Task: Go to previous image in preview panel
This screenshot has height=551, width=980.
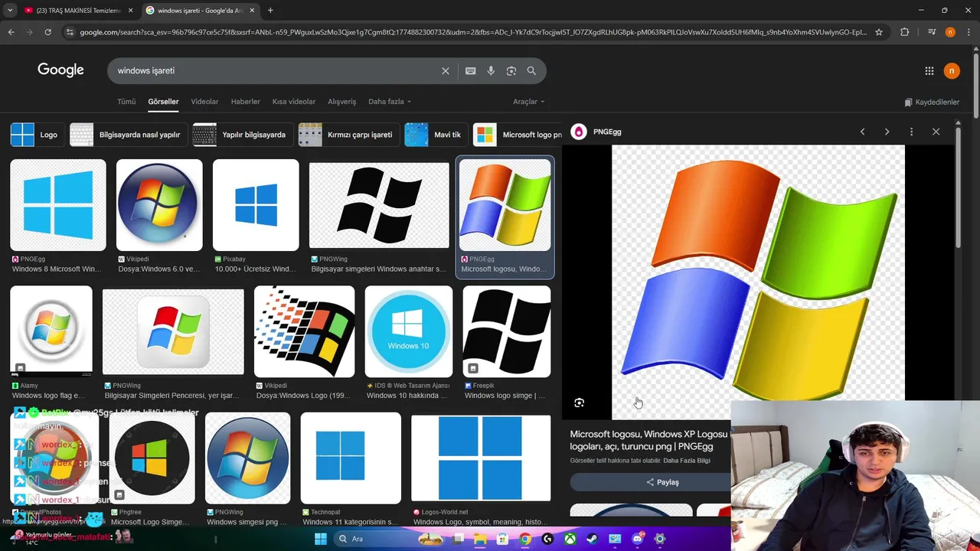Action: pos(863,132)
